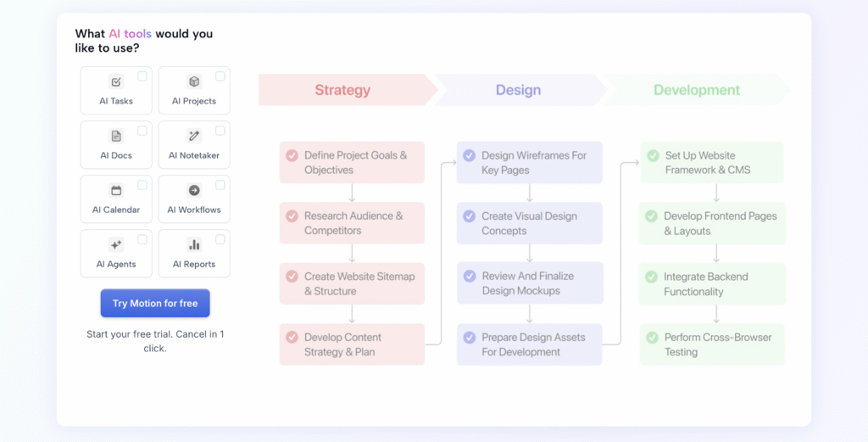The height and width of the screenshot is (442, 868).
Task: Toggle the Define Project Goals task checkmark
Action: click(292, 155)
